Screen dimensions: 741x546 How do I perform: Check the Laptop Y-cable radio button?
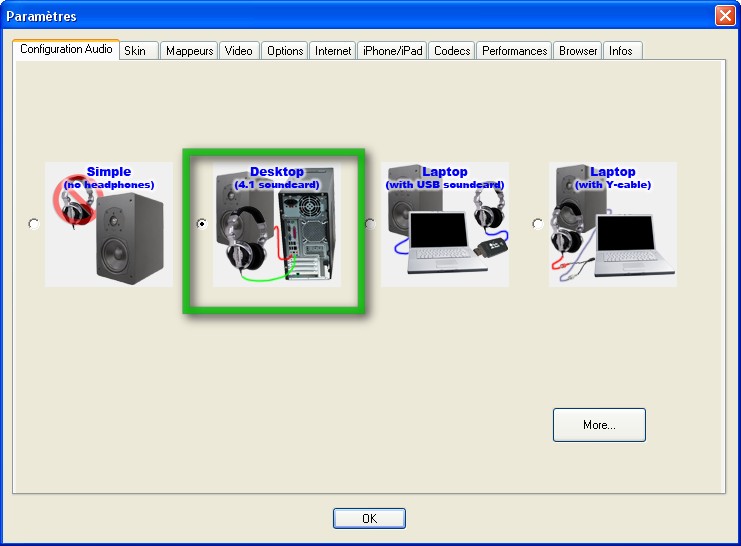click(538, 224)
